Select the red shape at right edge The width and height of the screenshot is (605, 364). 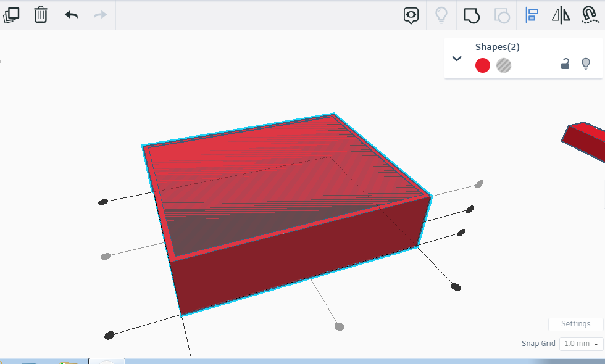585,141
